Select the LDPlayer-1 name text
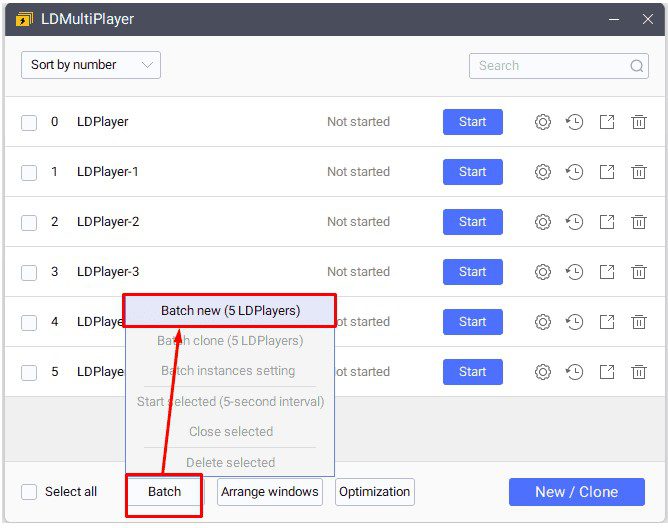This screenshot has width=668, height=528. [108, 172]
